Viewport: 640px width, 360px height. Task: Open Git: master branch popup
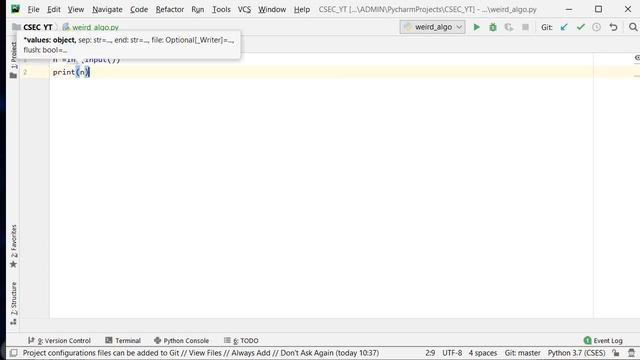pyautogui.click(x=522, y=353)
